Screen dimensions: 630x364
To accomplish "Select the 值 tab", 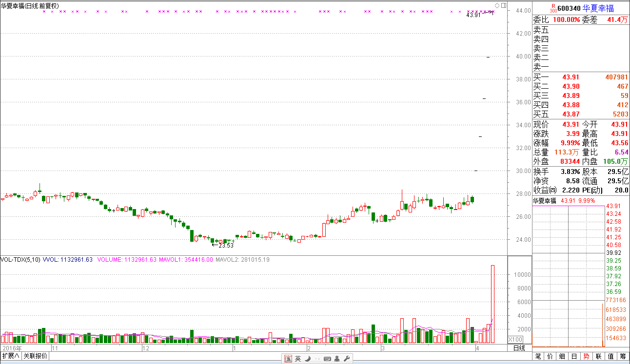I will (x=610, y=356).
